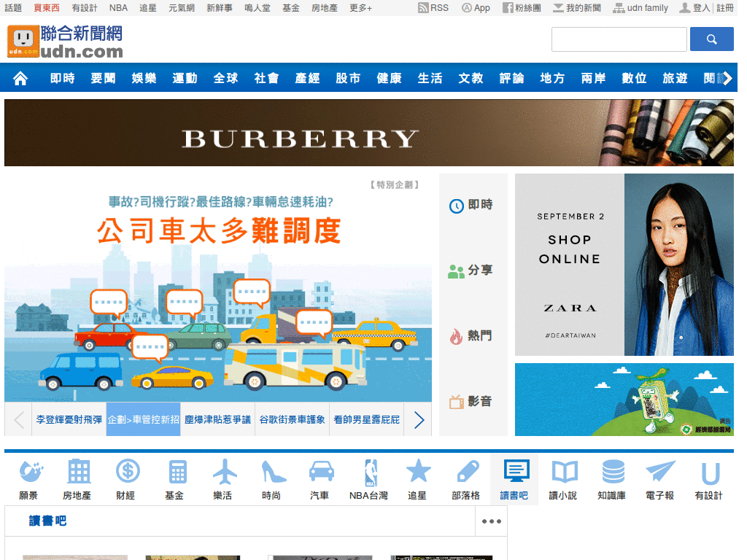Open 社會 in blue navigation bar

(x=267, y=78)
